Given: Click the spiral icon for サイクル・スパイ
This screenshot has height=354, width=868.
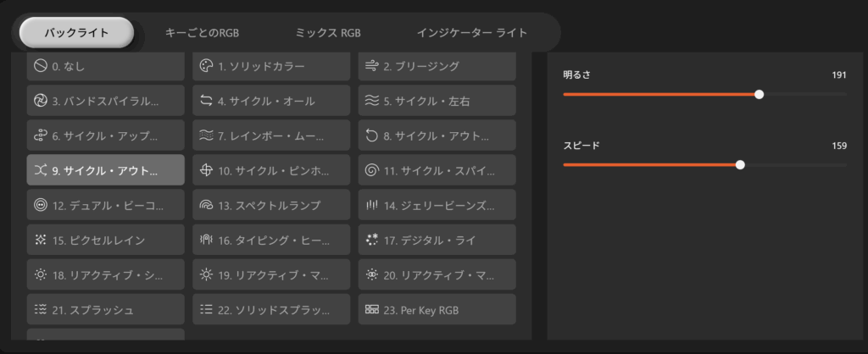Looking at the screenshot, I should [371, 170].
